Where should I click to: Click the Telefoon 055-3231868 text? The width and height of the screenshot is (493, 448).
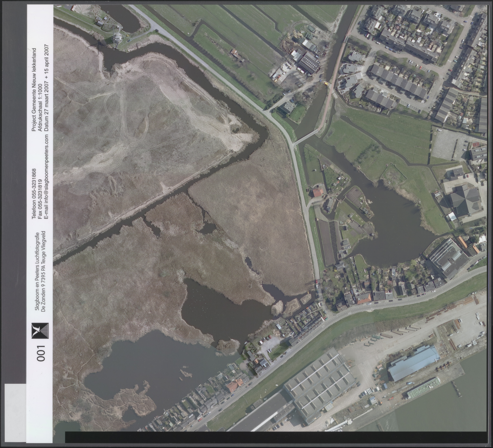(x=34, y=193)
